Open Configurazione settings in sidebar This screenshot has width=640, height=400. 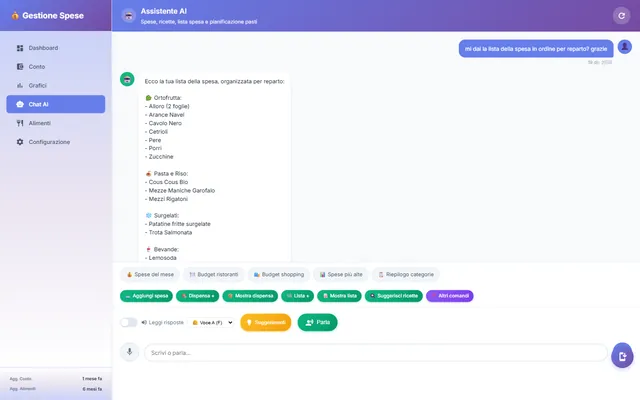tap(56, 142)
